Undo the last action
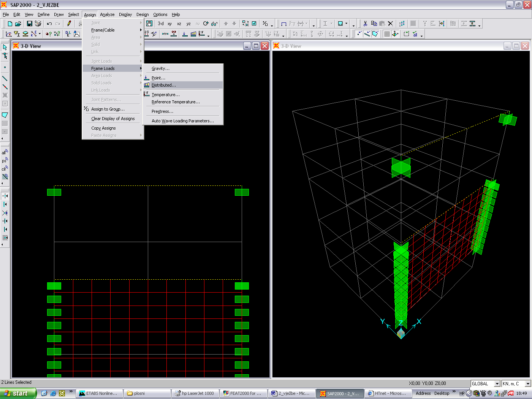Image resolution: width=532 pixels, height=399 pixels. pos(49,24)
